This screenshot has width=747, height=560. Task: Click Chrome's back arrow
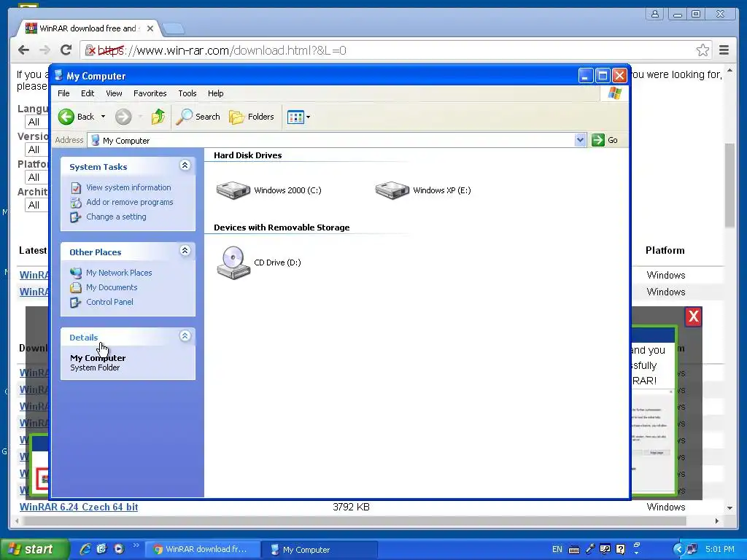pos(23,50)
